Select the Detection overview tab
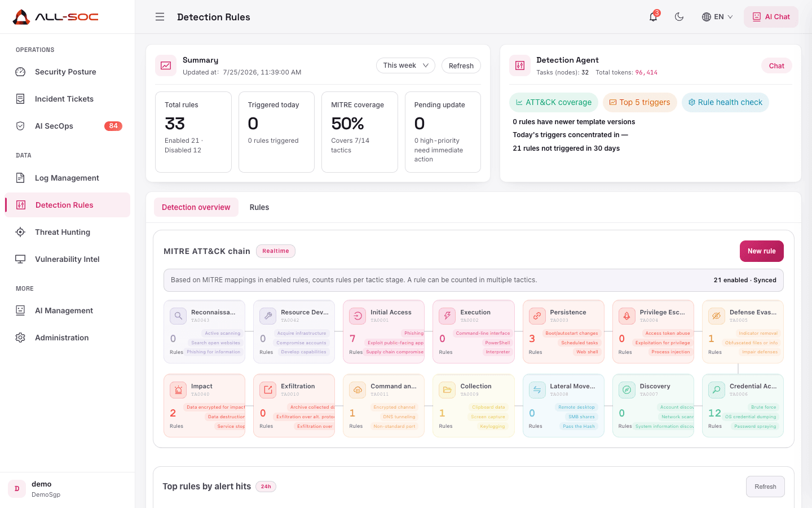The height and width of the screenshot is (508, 812). coord(196,207)
